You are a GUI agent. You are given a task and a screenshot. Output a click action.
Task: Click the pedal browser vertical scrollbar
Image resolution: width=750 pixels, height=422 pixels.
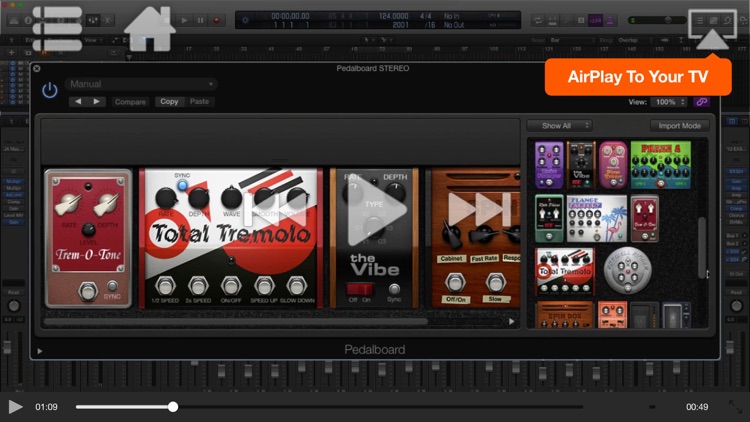[x=702, y=248]
